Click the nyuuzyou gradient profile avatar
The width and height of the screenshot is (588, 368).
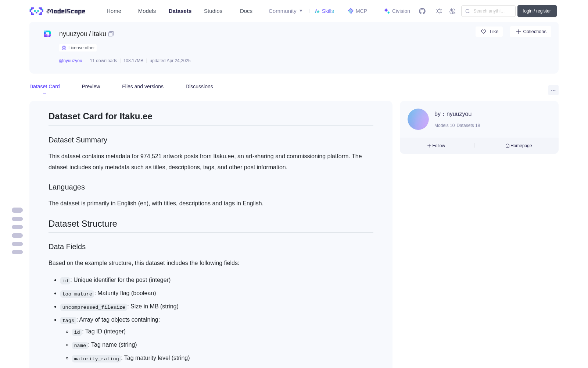[418, 119]
